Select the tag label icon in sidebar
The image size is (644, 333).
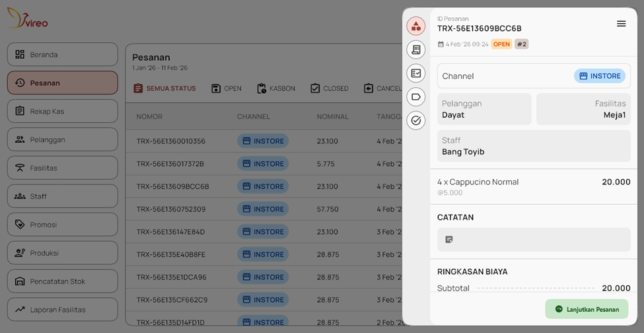point(415,97)
